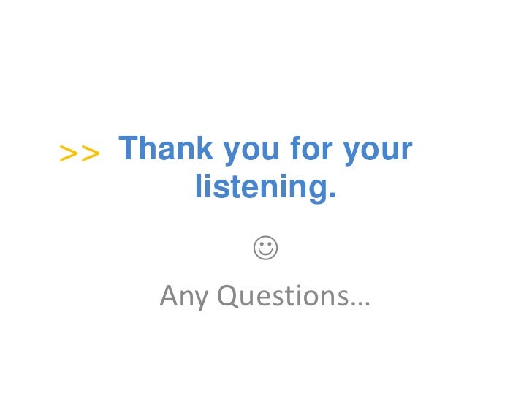This screenshot has height=399, width=532.
Task: Click the word "your" in the title
Action: [378, 151]
